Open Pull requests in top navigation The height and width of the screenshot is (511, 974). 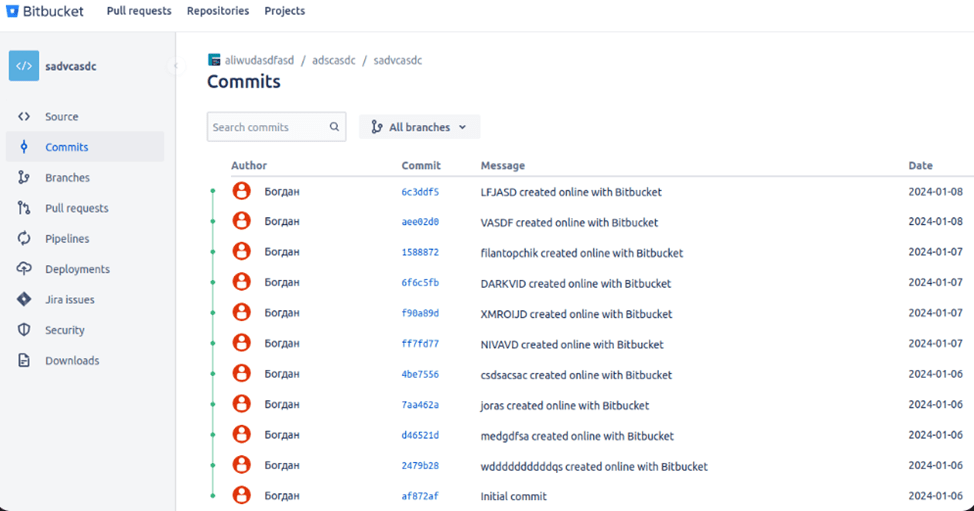pos(139,11)
